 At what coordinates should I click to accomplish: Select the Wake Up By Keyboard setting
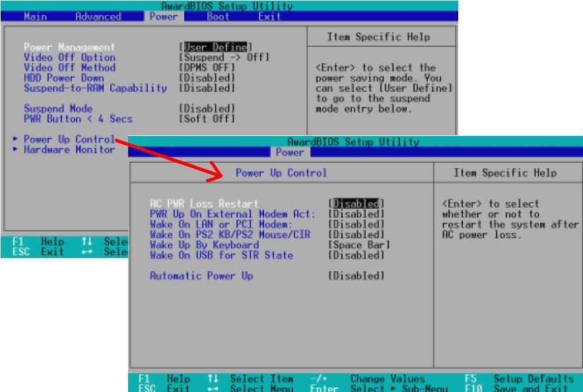pos(204,245)
